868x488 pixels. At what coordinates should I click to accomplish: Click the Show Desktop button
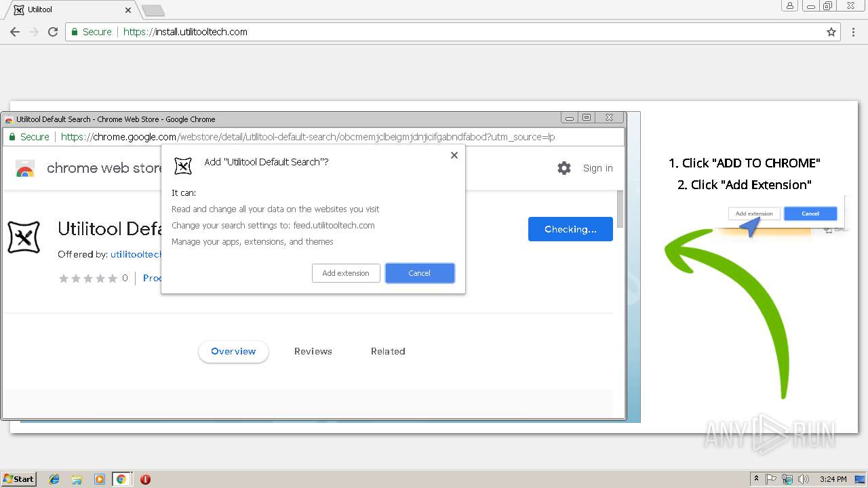859,479
